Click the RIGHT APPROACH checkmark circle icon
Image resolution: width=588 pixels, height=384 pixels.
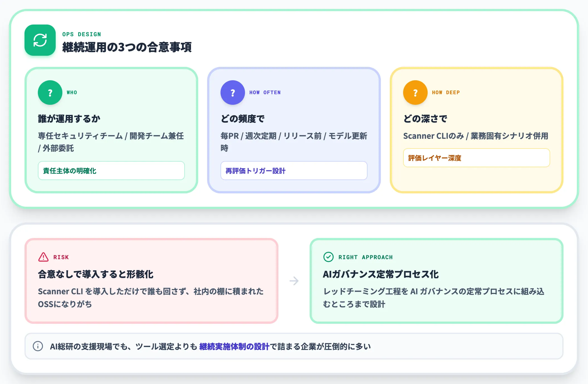pos(329,257)
